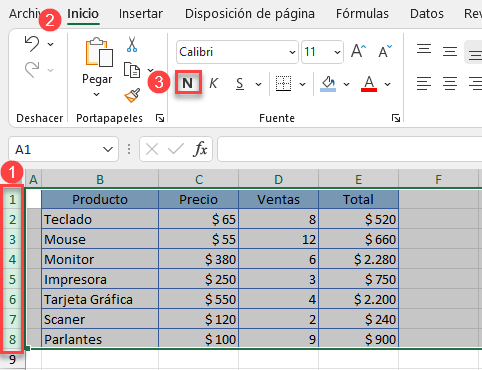Click the Impresora cell

[100, 279]
